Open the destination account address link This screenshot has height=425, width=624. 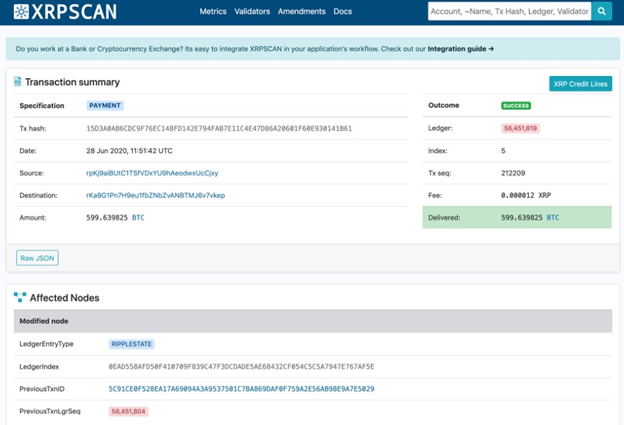coord(155,195)
